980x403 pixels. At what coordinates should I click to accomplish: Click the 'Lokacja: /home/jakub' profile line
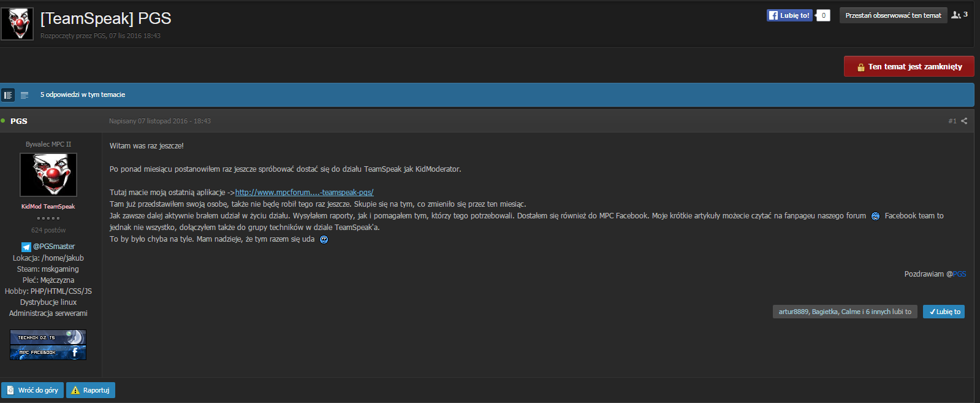[x=48, y=258]
